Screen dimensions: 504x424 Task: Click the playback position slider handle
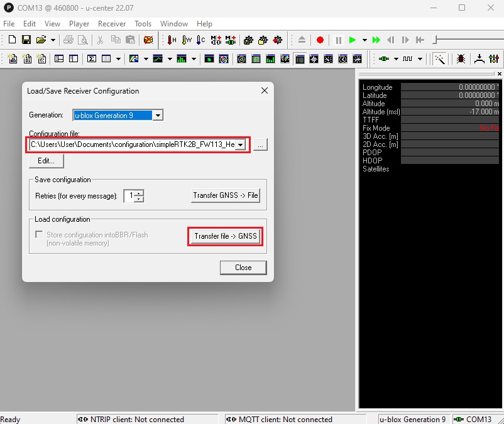(x=436, y=40)
